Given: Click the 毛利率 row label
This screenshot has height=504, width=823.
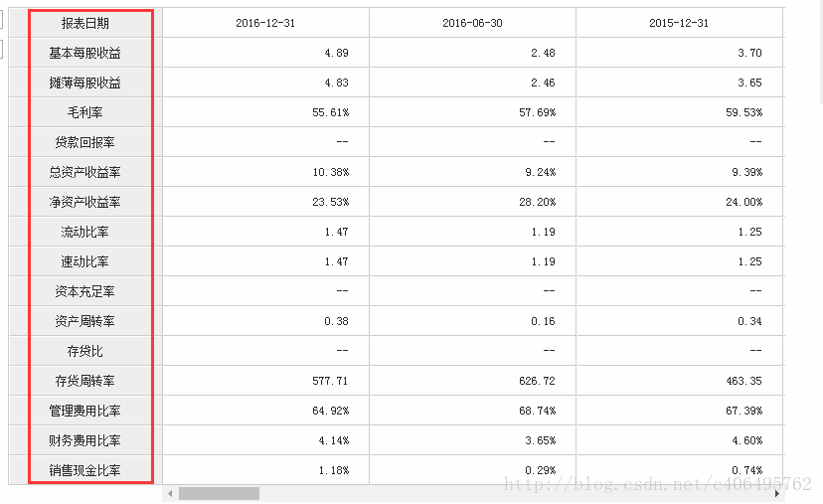Looking at the screenshot, I should pyautogui.click(x=85, y=112).
